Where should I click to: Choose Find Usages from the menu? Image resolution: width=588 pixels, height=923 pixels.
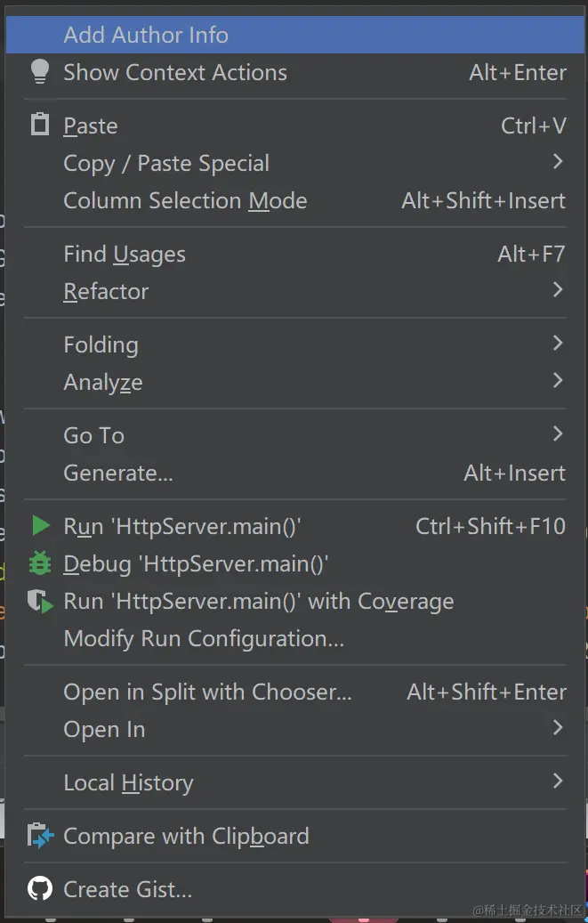[x=125, y=255]
